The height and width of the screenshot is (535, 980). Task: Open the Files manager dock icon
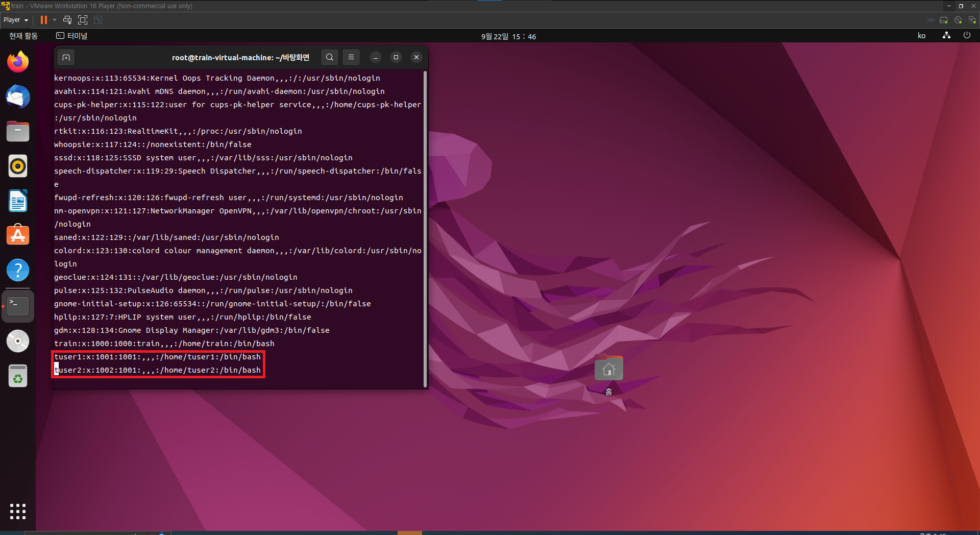tap(18, 131)
